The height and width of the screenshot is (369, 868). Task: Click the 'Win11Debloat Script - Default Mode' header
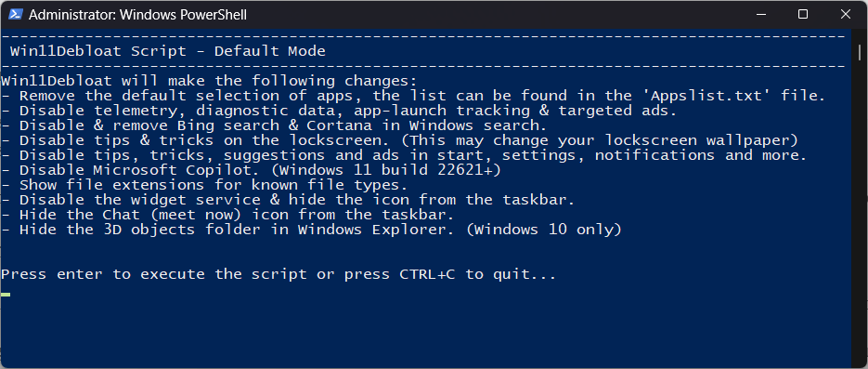point(168,51)
